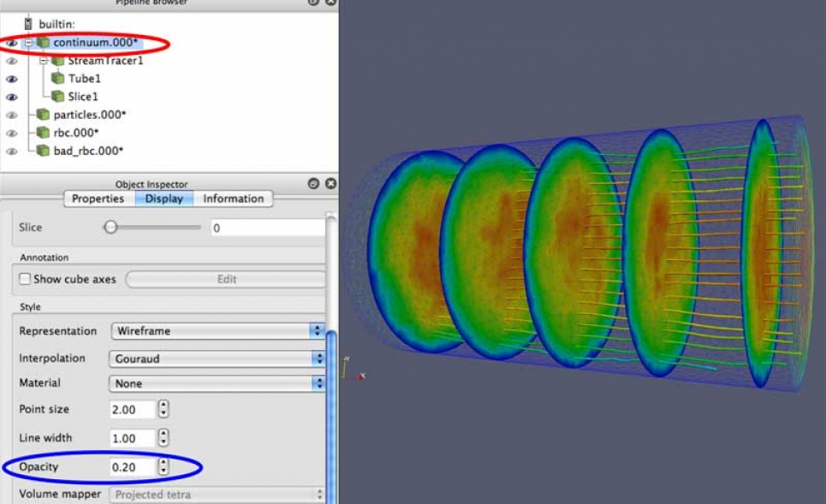Click the bad_rbc.000 cube icon
Image resolution: width=826 pixels, height=504 pixels.
(43, 151)
